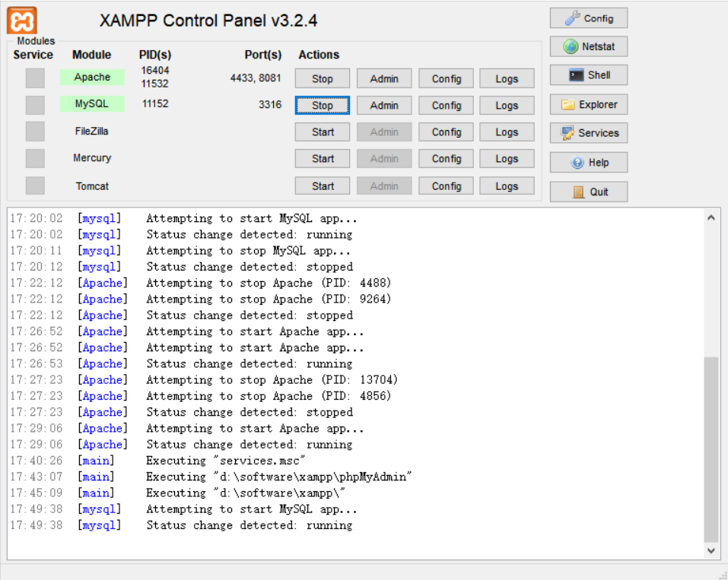This screenshot has width=728, height=580.
Task: Start the FileZilla module
Action: [323, 132]
